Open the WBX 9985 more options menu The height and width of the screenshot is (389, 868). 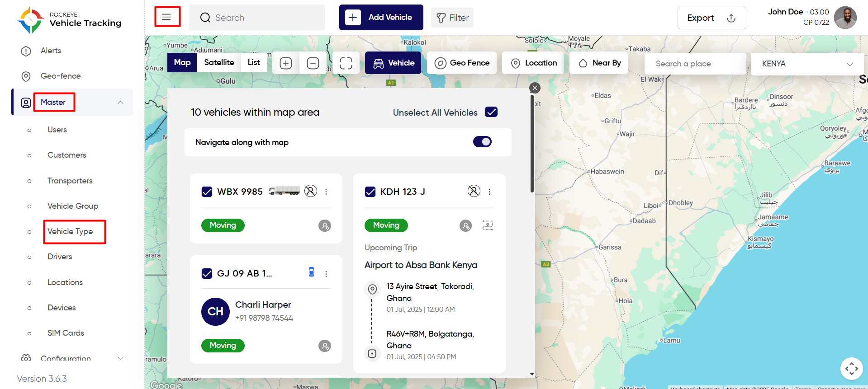326,192
